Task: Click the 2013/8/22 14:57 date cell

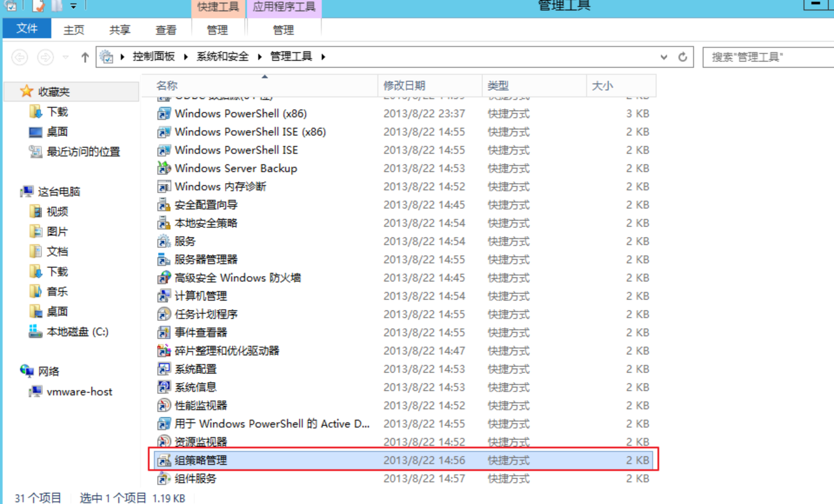Action: point(424,479)
